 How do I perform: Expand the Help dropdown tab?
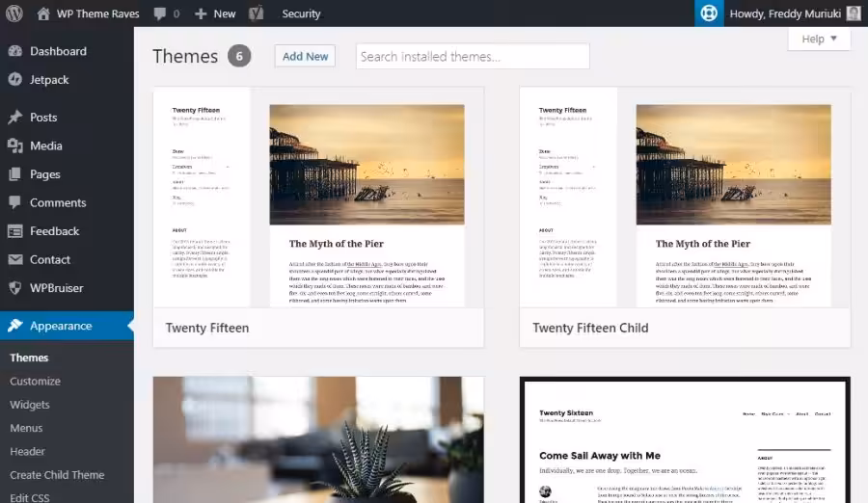coord(819,39)
